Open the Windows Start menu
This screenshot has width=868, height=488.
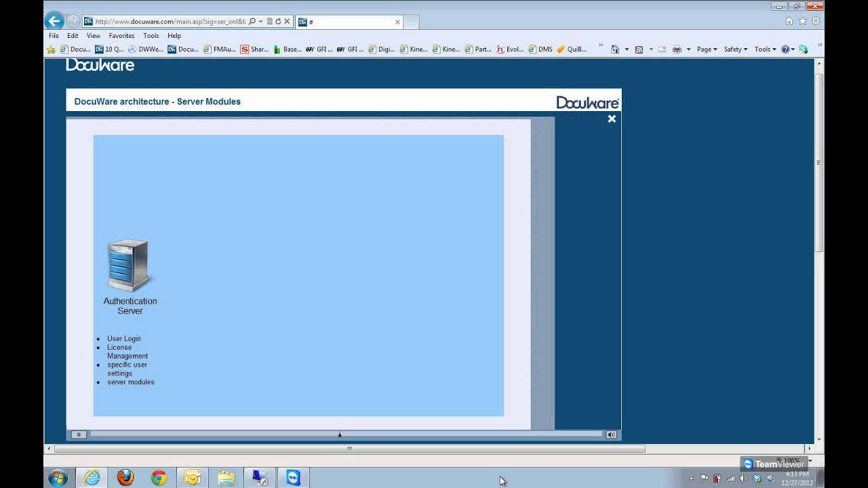(58, 478)
